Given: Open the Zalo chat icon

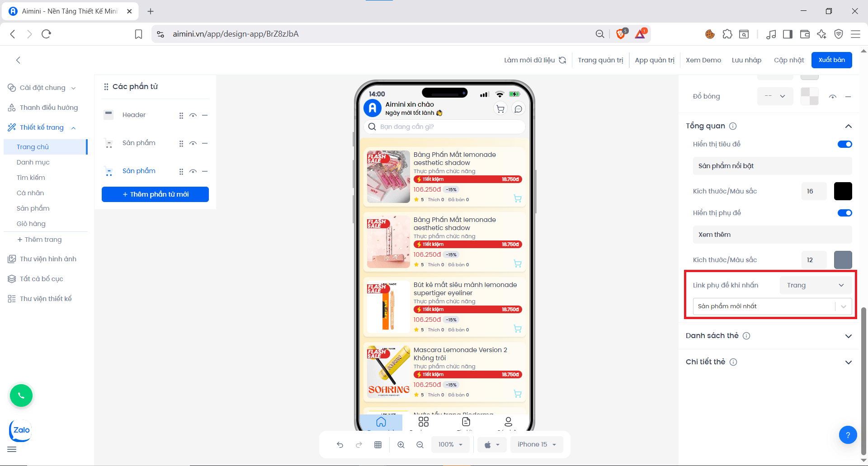Looking at the screenshot, I should [x=21, y=430].
